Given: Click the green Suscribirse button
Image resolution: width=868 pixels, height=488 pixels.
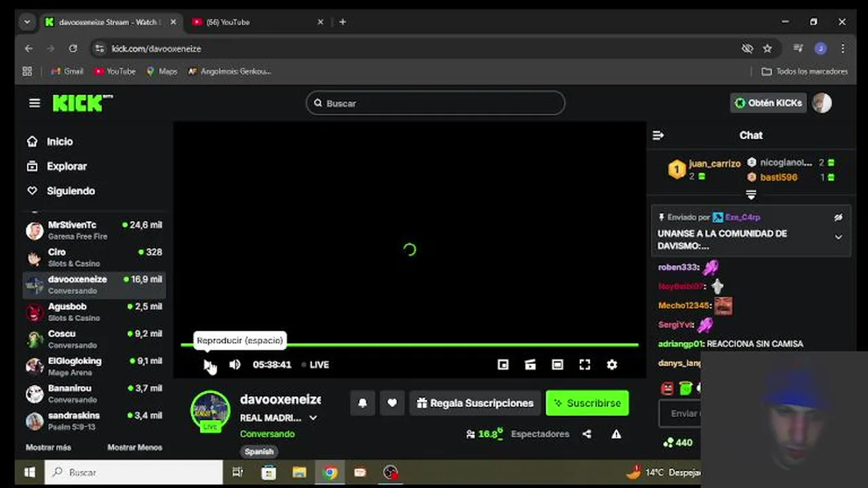Looking at the screenshot, I should (587, 403).
